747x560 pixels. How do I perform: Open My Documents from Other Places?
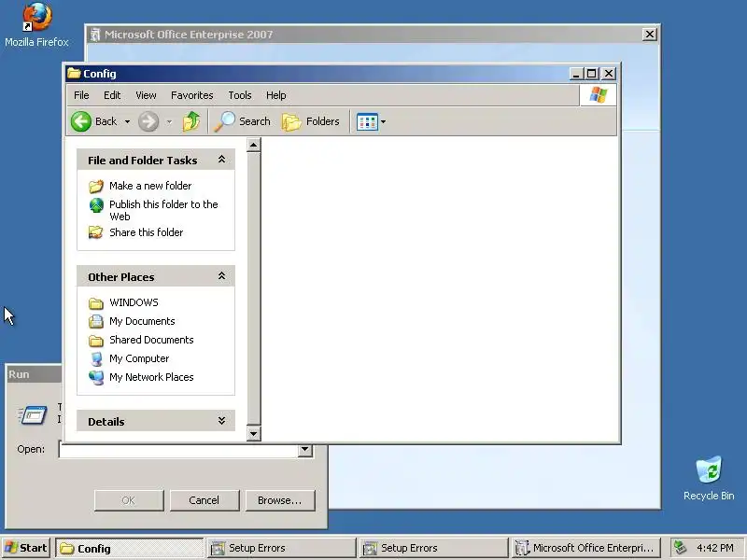[142, 321]
